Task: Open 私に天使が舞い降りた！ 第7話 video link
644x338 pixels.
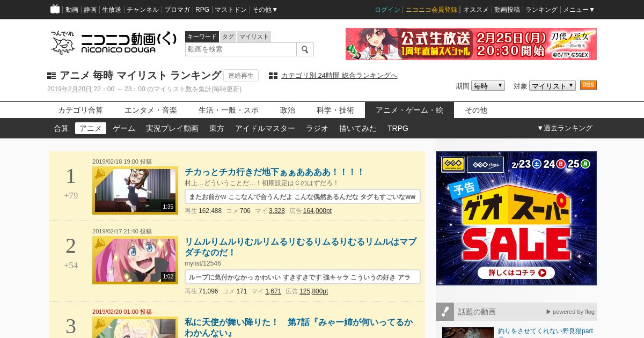Action: 299,327
